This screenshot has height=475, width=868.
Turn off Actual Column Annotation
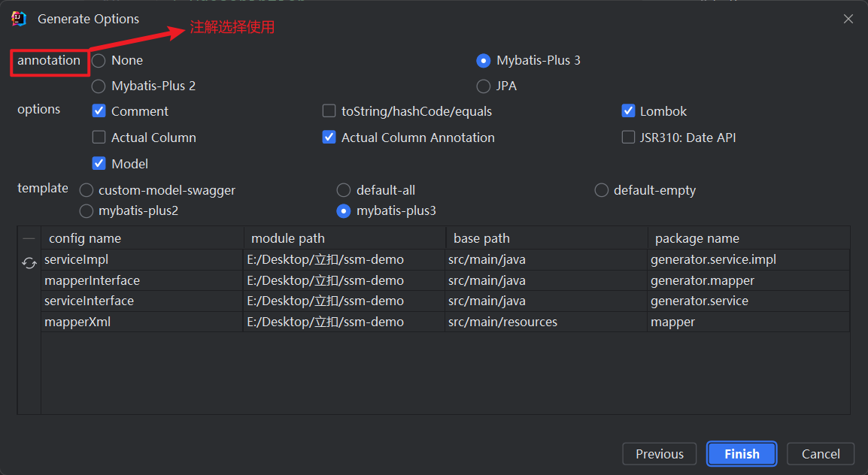[x=329, y=137]
